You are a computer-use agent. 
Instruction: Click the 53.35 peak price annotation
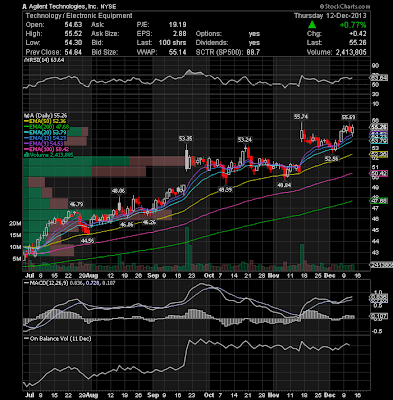pos(186,139)
